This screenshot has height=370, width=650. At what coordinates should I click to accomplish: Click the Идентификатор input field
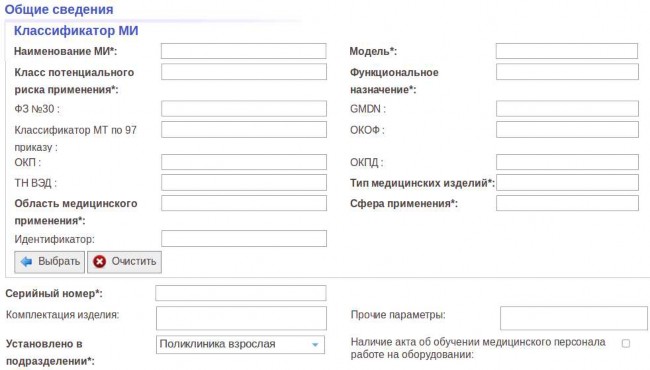tap(244, 239)
